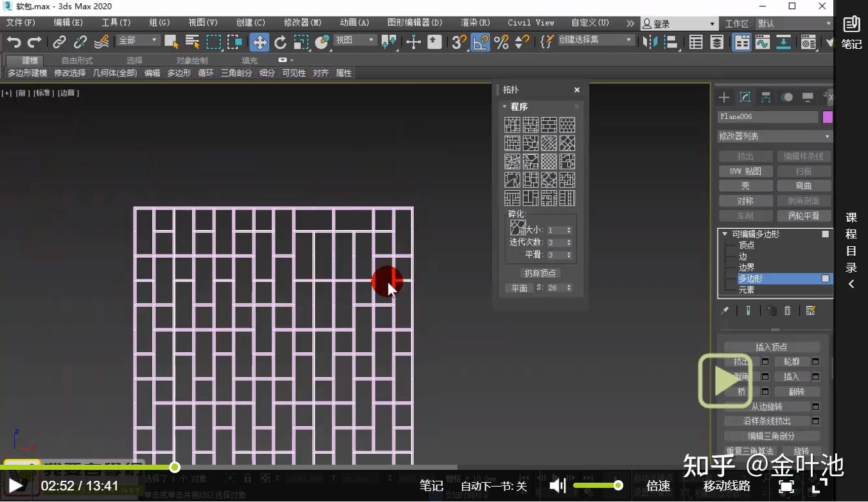Toggle the Percent Snap icon
This screenshot has height=502, width=868.
coord(501,42)
